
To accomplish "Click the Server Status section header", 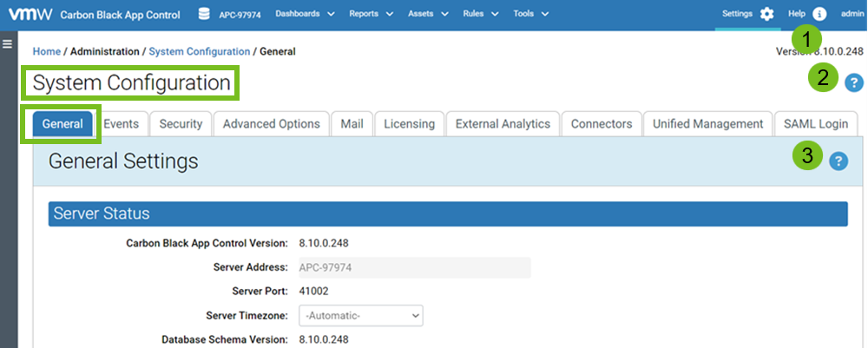I will [448, 213].
